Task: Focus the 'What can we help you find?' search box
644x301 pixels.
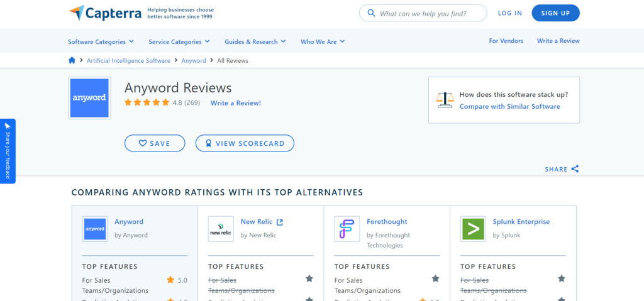Action: point(423,13)
